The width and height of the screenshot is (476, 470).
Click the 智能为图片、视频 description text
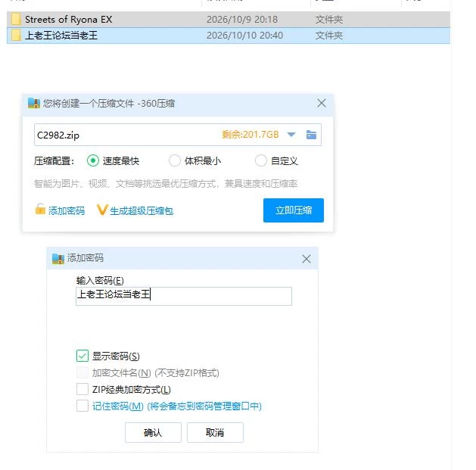166,183
